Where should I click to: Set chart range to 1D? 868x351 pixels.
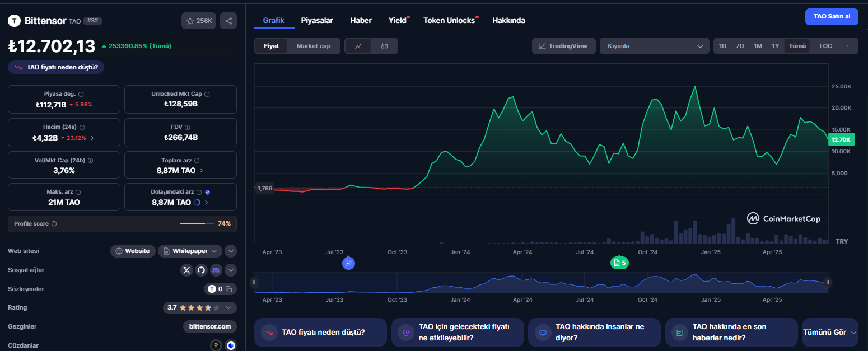coord(723,46)
